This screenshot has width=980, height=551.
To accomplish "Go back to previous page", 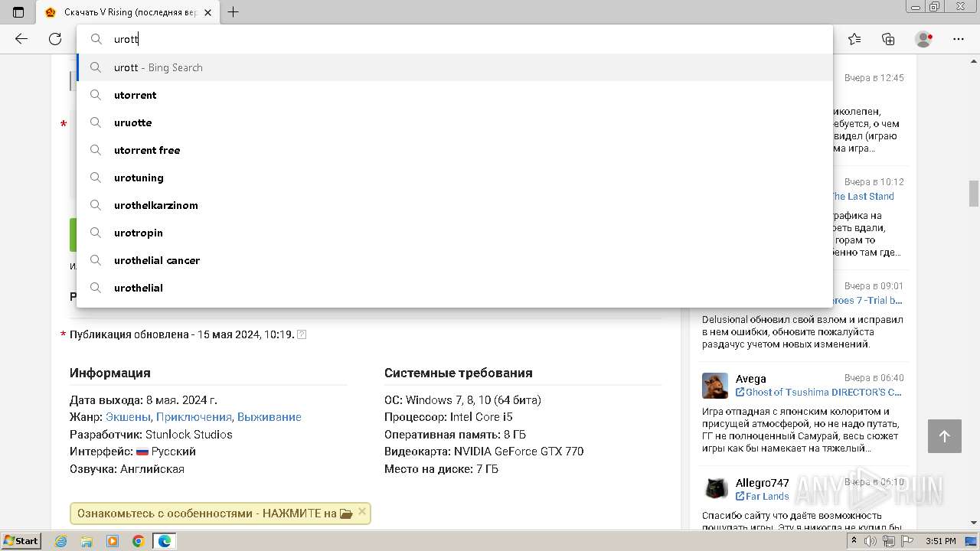I will 21,39.
